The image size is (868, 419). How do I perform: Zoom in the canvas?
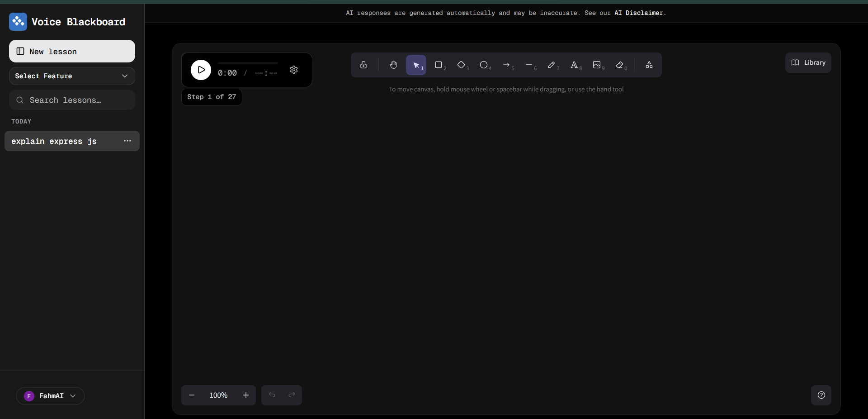click(x=246, y=395)
